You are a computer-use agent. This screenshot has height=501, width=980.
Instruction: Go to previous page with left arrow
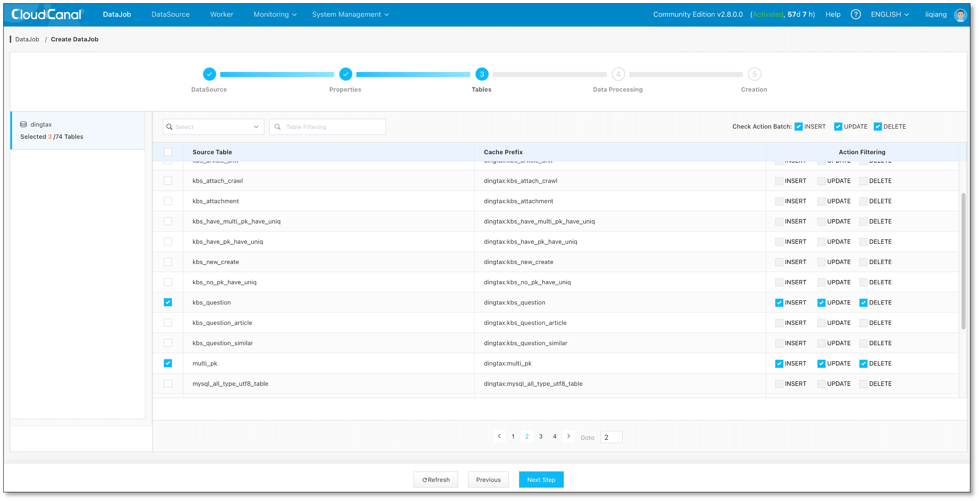click(x=499, y=436)
